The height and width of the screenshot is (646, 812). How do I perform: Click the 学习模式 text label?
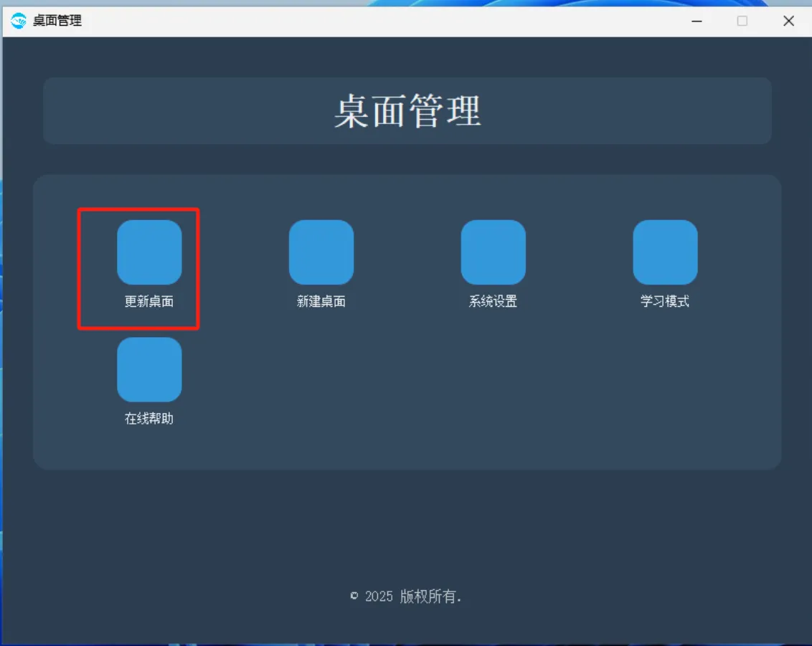pos(666,301)
